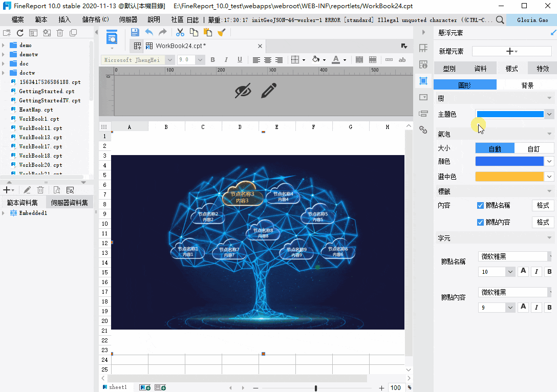Open the floating element panel icon
Viewport: 557px width, 392px height.
(x=423, y=81)
